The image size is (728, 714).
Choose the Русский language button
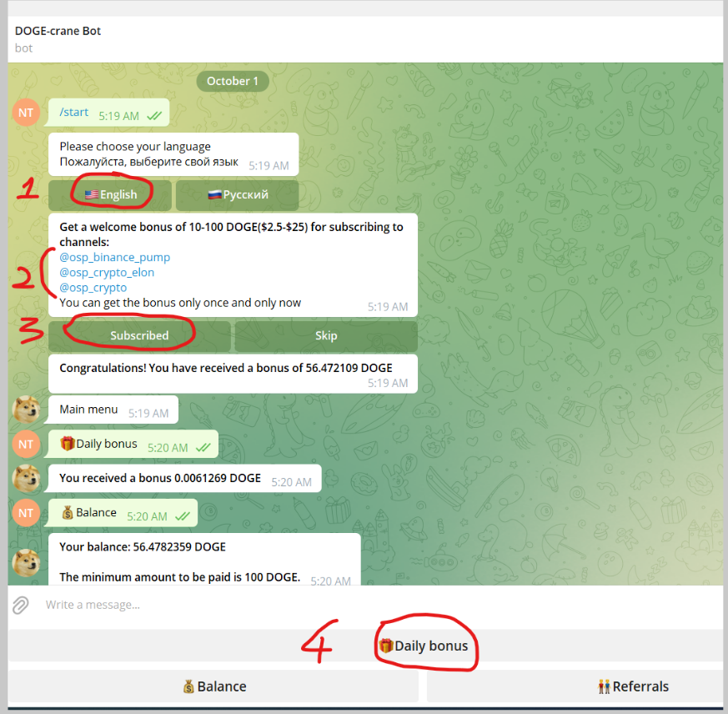[x=238, y=194]
